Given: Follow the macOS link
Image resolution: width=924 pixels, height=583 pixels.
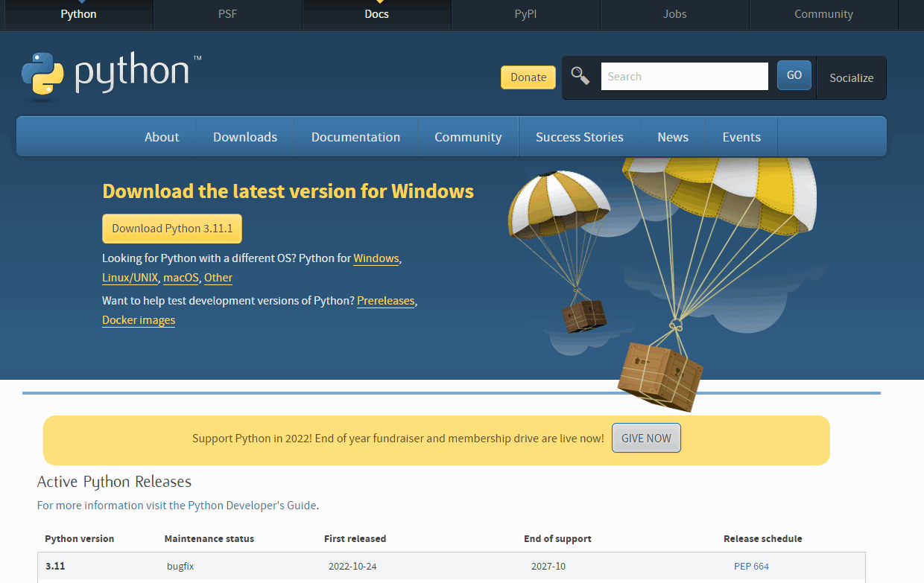Looking at the screenshot, I should click(x=181, y=278).
